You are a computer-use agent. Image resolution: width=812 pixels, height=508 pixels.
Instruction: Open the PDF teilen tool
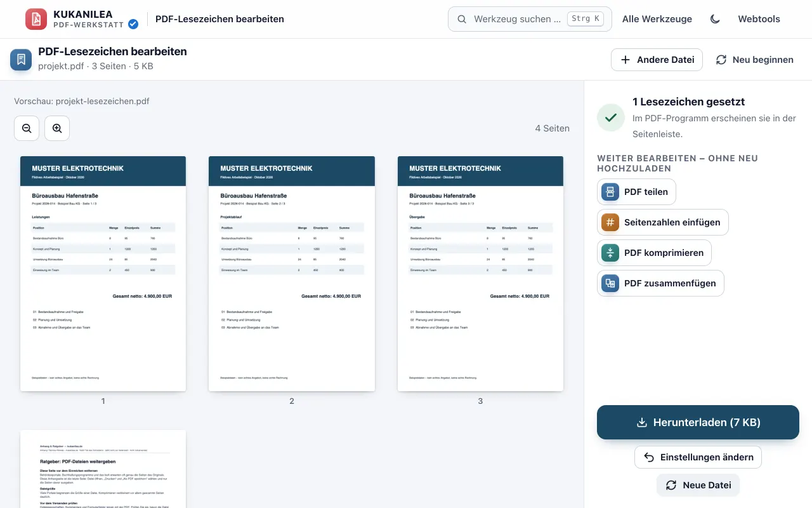(636, 192)
